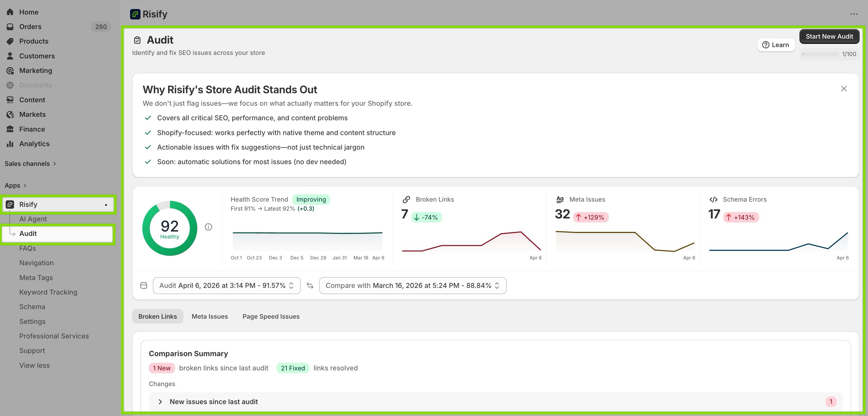Click the Meta Issues text icon
Image resolution: width=868 pixels, height=416 pixels.
pos(560,199)
